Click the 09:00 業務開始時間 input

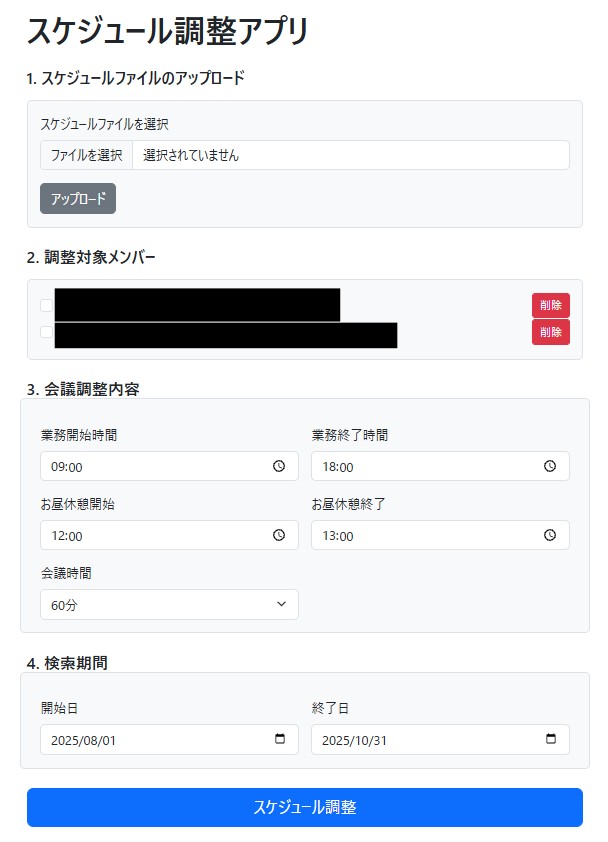click(x=150, y=466)
